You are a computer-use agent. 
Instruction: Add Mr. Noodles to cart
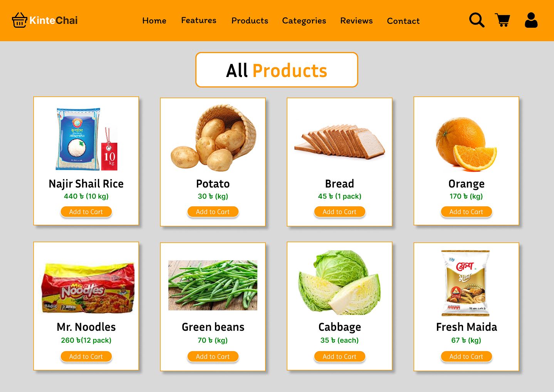pos(86,357)
